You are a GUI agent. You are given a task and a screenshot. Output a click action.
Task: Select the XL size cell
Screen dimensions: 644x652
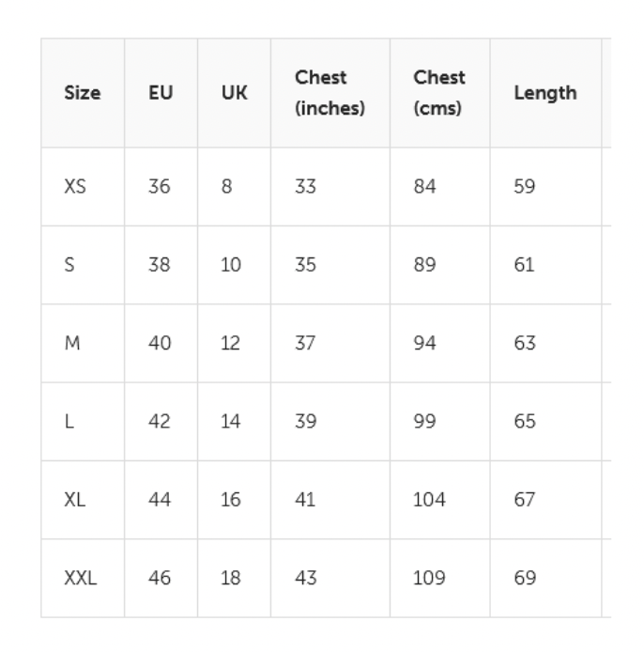click(x=83, y=500)
